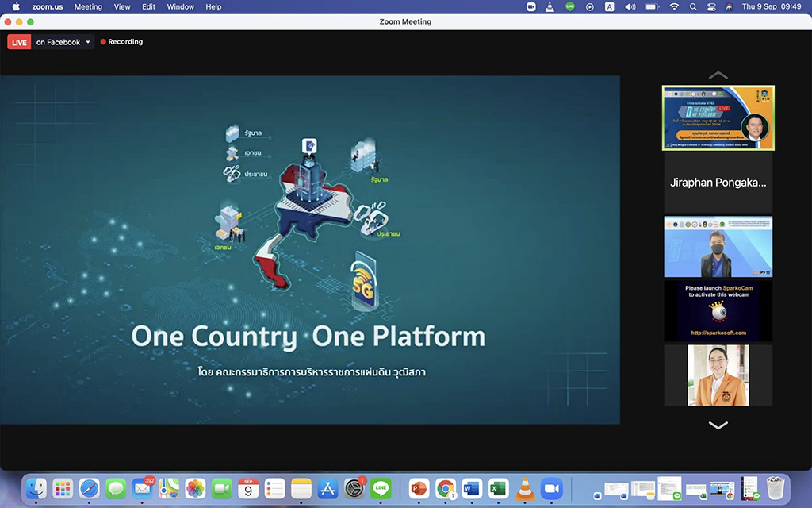
Task: Open the View menu
Action: [122, 6]
